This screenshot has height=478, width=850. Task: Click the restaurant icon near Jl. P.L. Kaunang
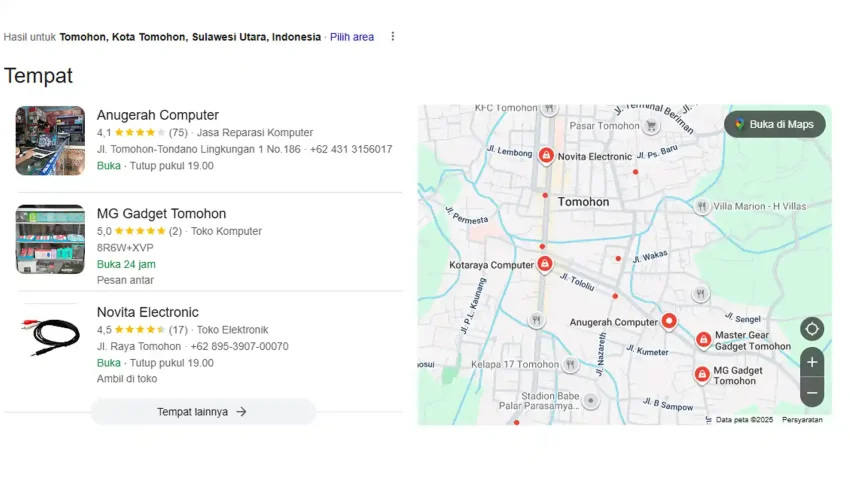(x=536, y=320)
